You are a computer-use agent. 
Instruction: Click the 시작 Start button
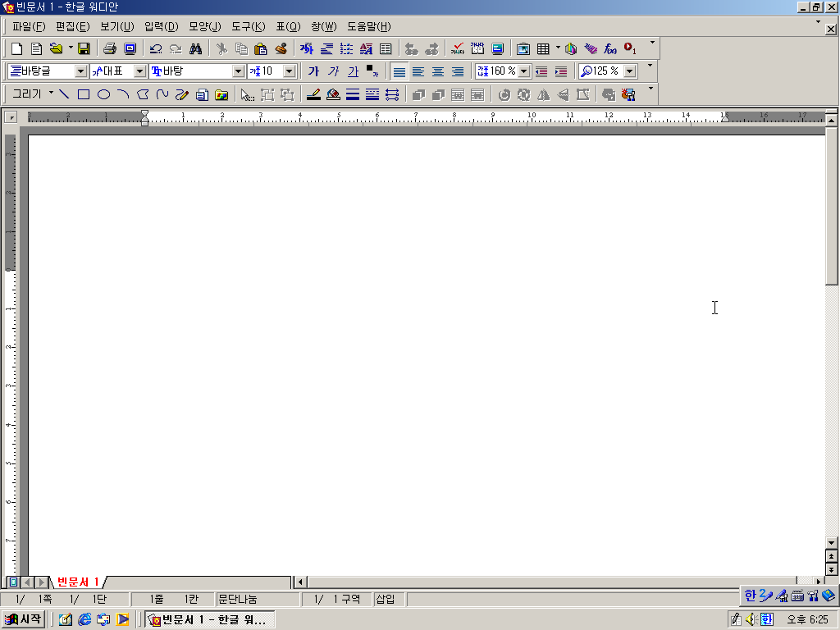coord(23,619)
